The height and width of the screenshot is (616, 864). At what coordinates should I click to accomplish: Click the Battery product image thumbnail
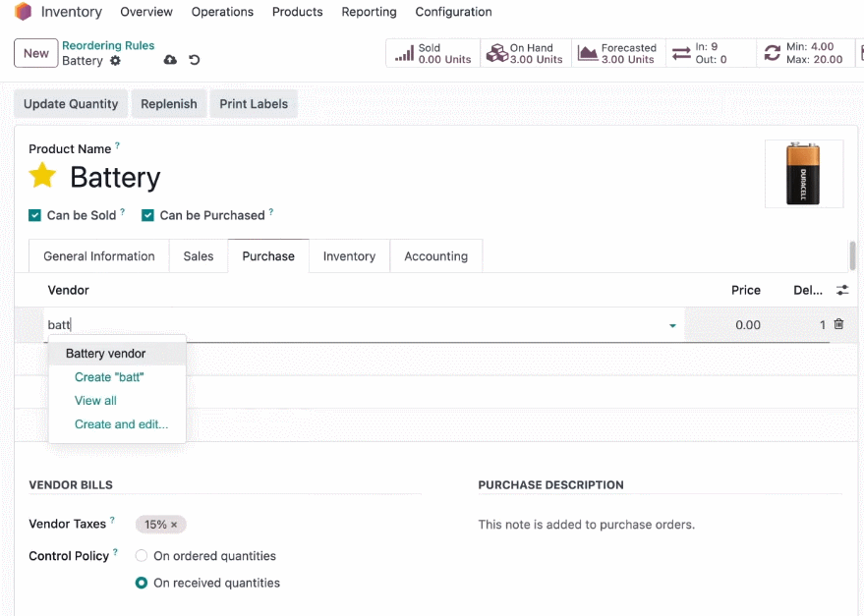pos(803,174)
